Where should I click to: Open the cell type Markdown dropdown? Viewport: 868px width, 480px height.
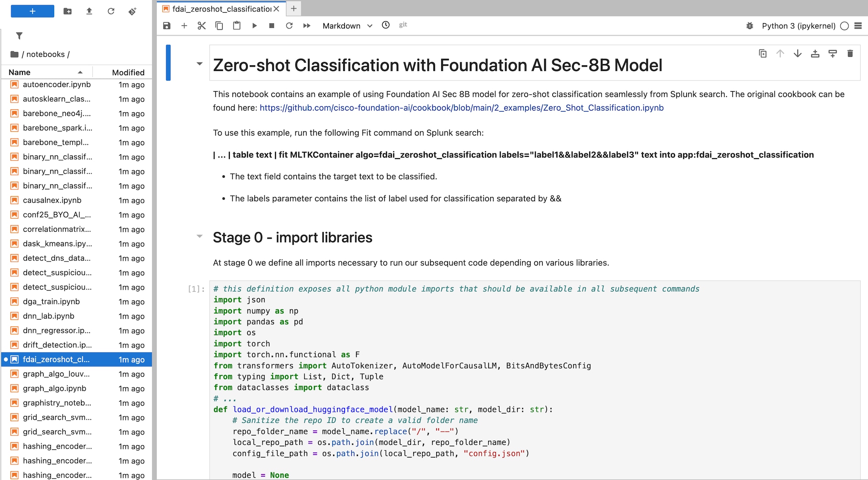(x=347, y=26)
